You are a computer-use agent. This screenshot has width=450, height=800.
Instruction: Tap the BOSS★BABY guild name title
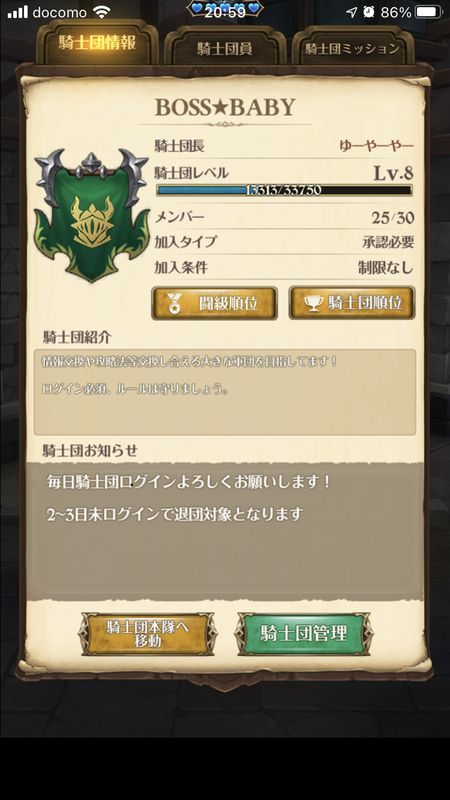[x=225, y=107]
